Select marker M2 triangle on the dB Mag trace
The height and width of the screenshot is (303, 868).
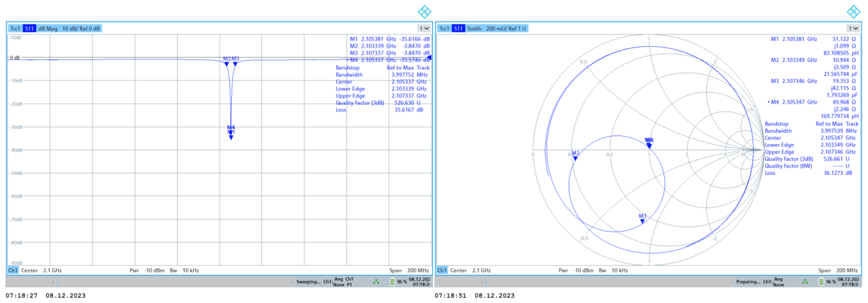click(x=227, y=64)
